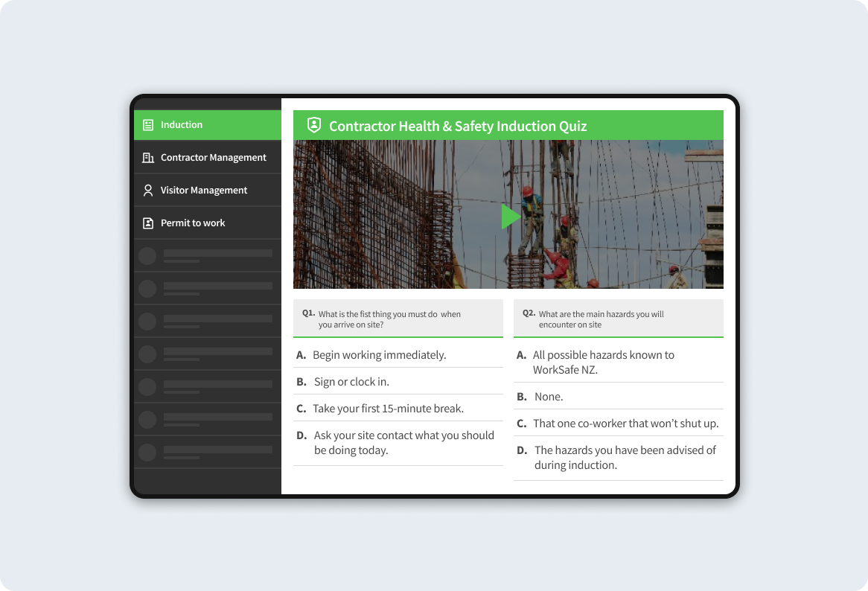868x591 pixels.
Task: Click the Visitor Management person icon
Action: click(x=147, y=190)
